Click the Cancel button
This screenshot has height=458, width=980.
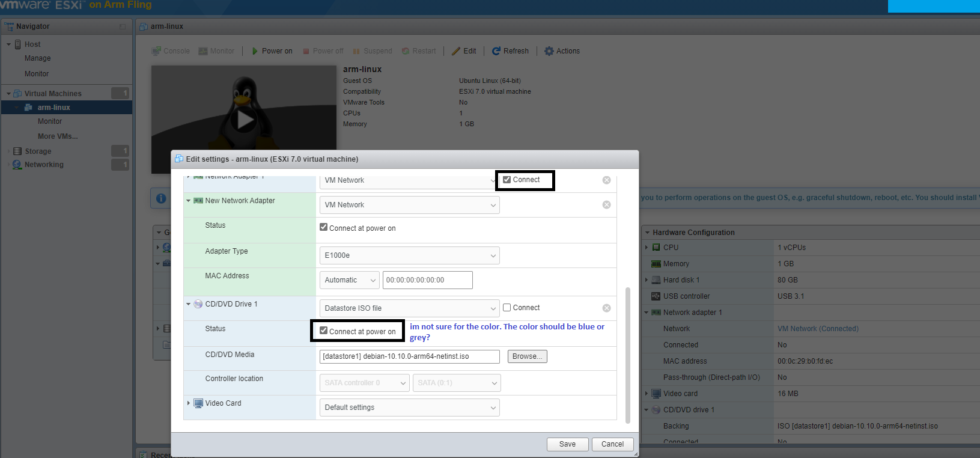[x=612, y=444]
